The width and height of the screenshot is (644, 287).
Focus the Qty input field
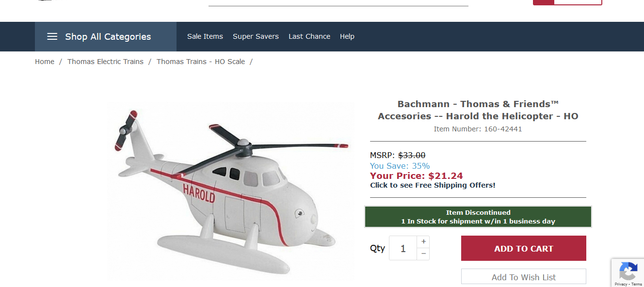[403, 248]
